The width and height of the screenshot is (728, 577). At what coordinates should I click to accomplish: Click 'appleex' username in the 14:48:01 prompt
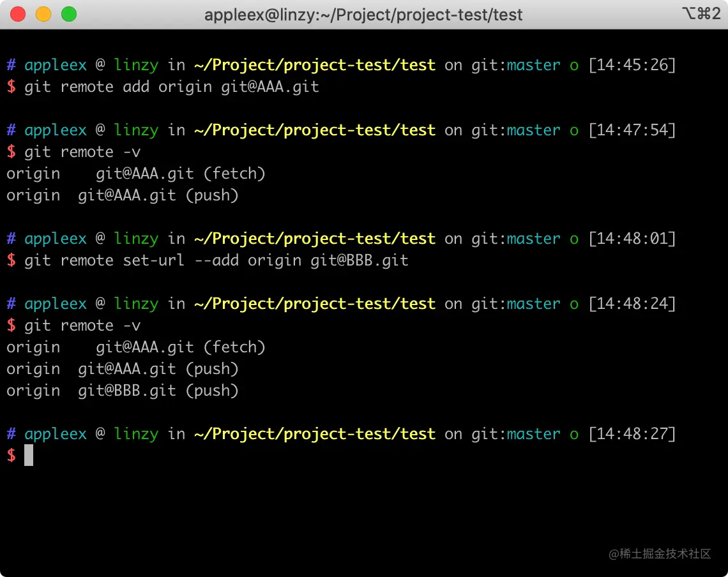56,239
